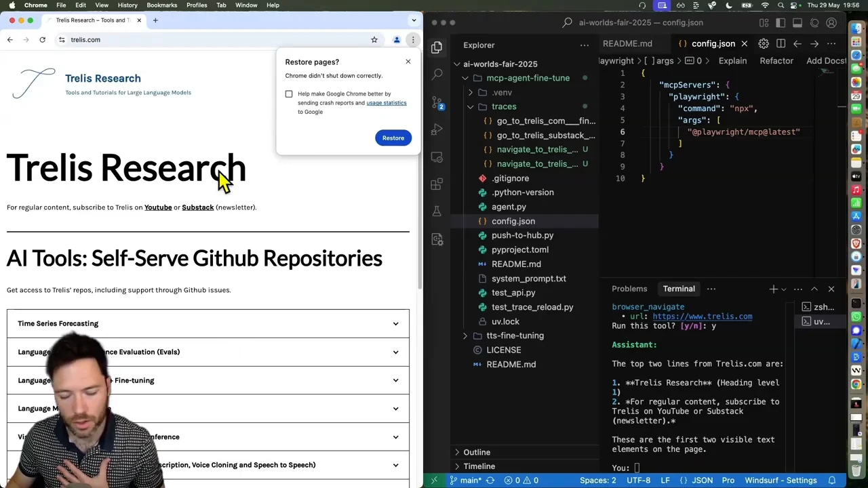This screenshot has height=488, width=868.
Task: Open the Chrome tab search dropdown
Action: (414, 20)
